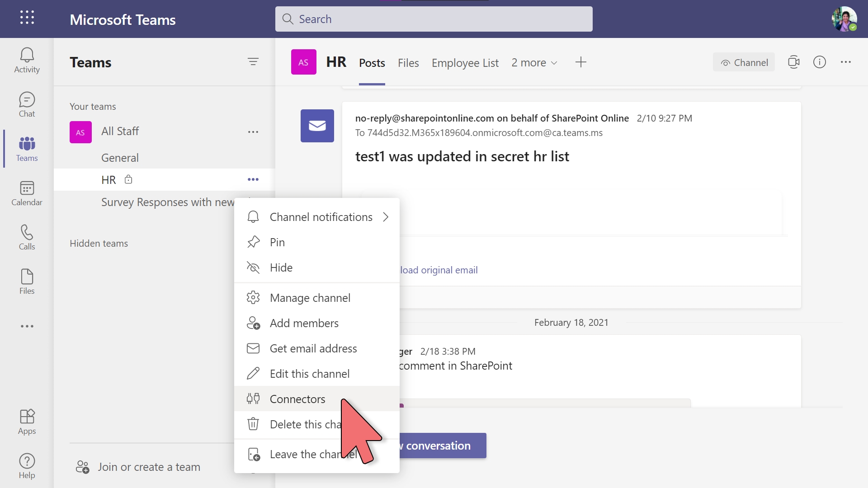Click the HR channel lock icon
Image resolution: width=868 pixels, height=488 pixels.
click(x=128, y=179)
